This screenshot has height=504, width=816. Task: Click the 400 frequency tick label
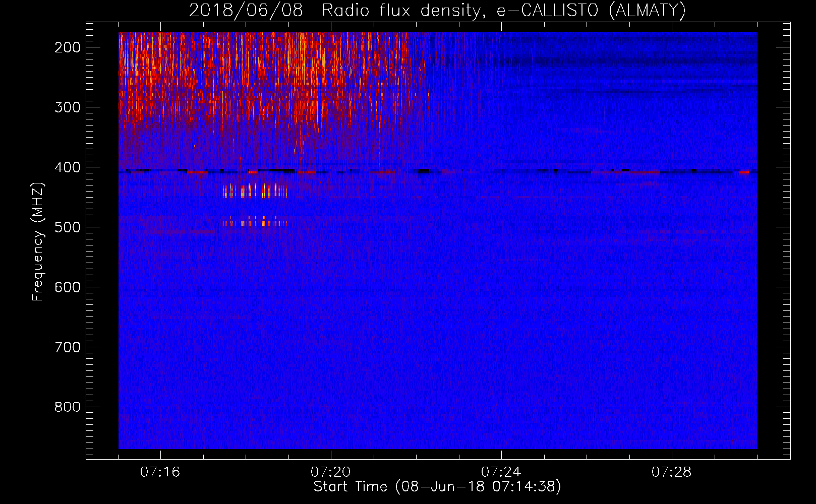pos(68,168)
